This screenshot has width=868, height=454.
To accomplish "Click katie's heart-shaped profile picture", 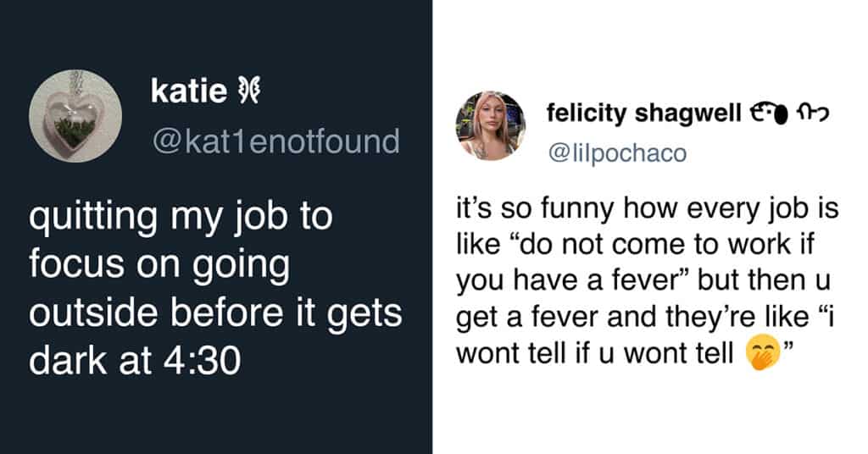I will (x=75, y=115).
